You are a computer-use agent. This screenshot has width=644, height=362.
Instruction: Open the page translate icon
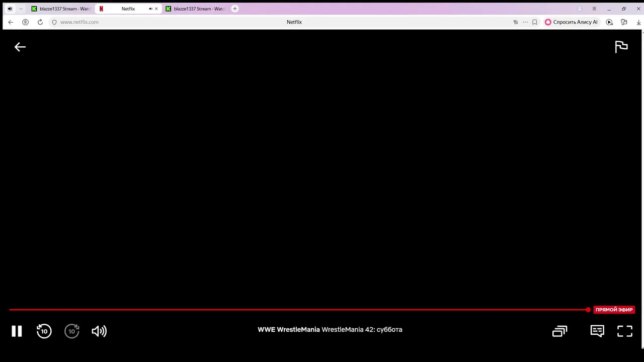516,22
